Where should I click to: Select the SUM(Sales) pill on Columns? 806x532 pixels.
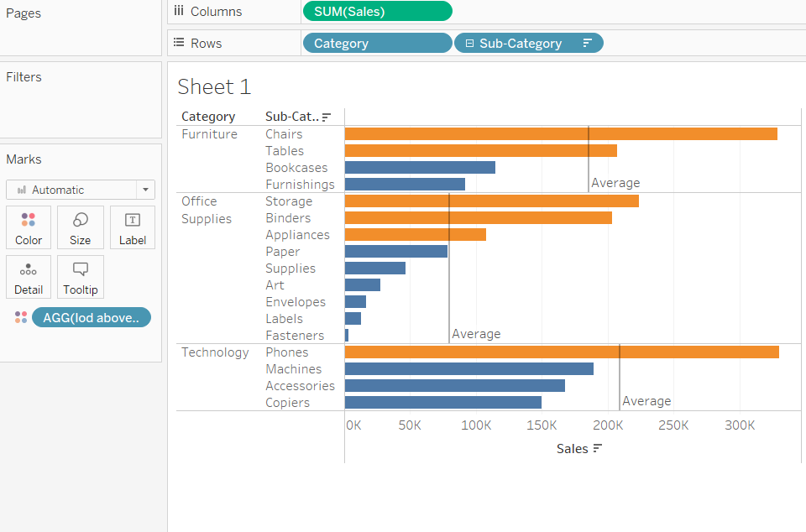click(377, 11)
